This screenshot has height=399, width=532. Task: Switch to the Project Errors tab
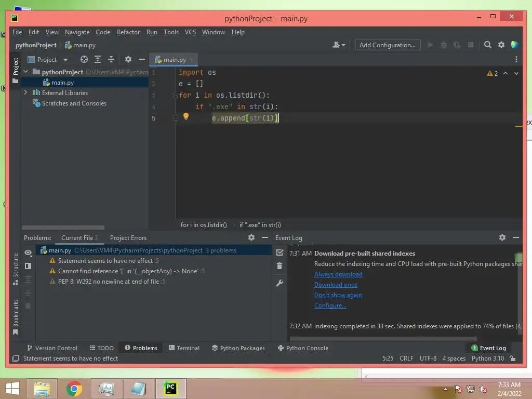pyautogui.click(x=128, y=238)
